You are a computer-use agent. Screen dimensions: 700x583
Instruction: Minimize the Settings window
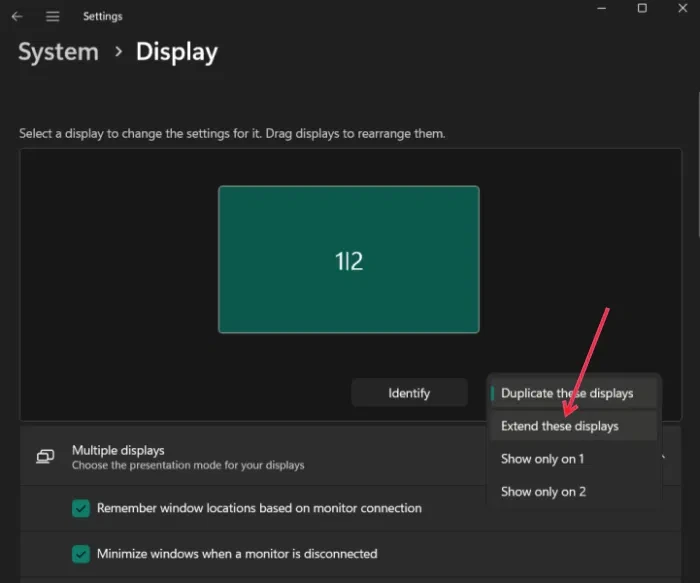pyautogui.click(x=601, y=8)
